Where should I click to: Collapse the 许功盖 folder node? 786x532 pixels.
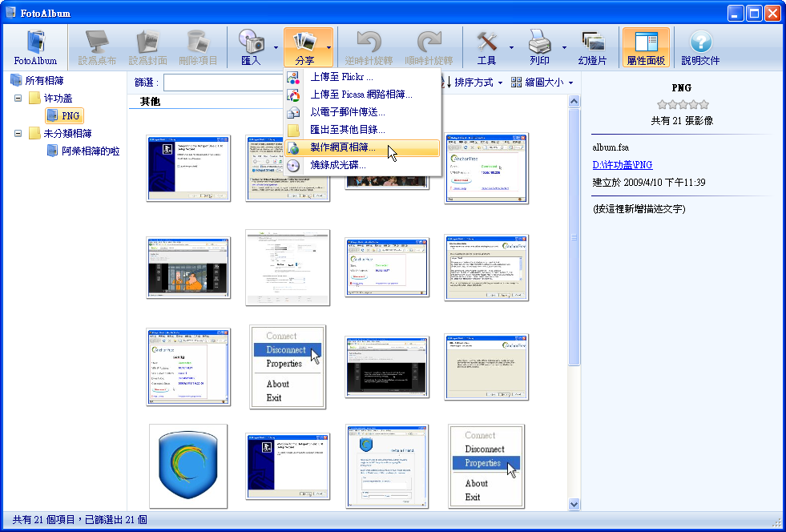pos(18,99)
